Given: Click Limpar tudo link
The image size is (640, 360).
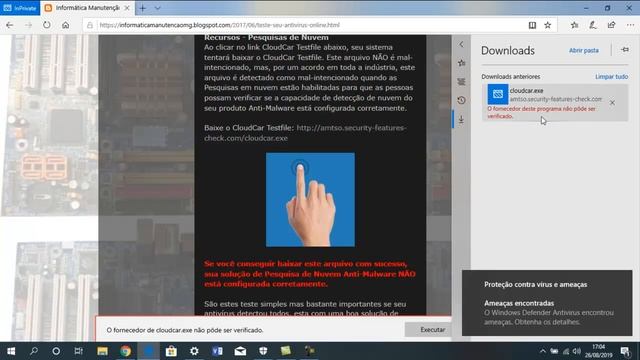Looking at the screenshot, I should pos(611,77).
